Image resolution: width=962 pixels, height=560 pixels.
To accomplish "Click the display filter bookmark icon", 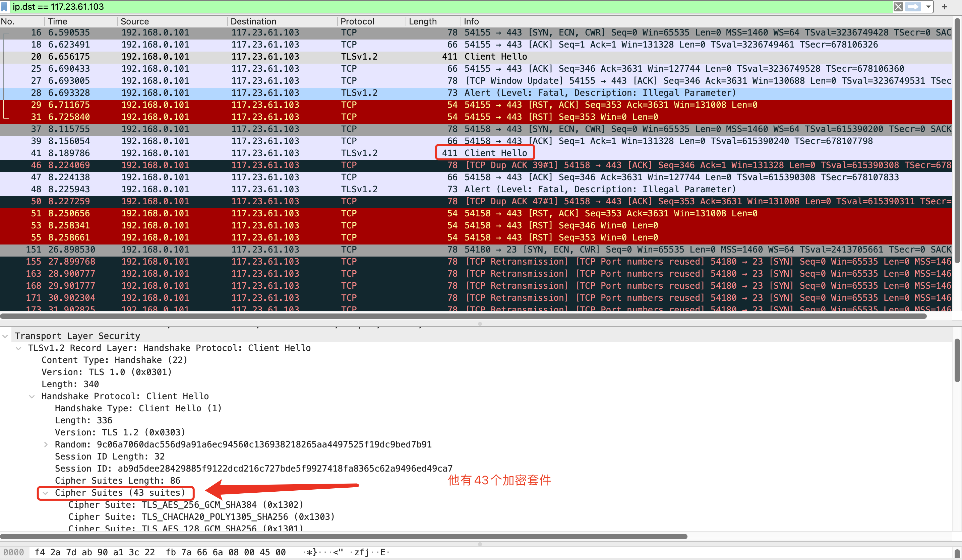I will click(4, 6).
